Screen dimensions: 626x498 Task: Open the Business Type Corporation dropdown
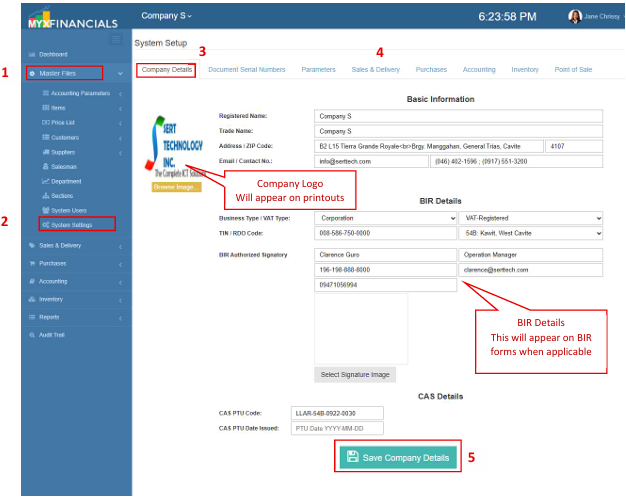386,218
